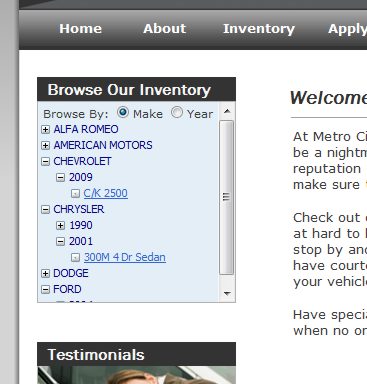Collapse the CHEVROLET make node
Image resolution: width=367 pixels, height=384 pixels.
[45, 161]
